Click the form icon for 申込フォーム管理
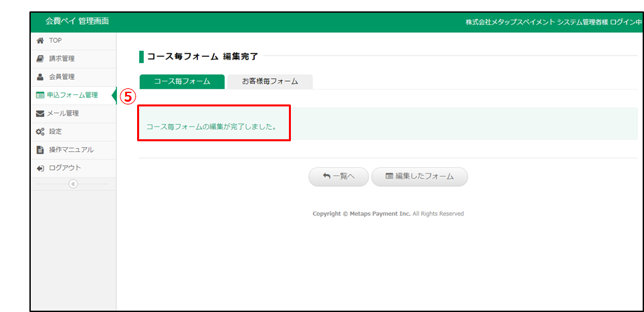Image resolution: width=644 pixels, height=312 pixels. (x=40, y=95)
